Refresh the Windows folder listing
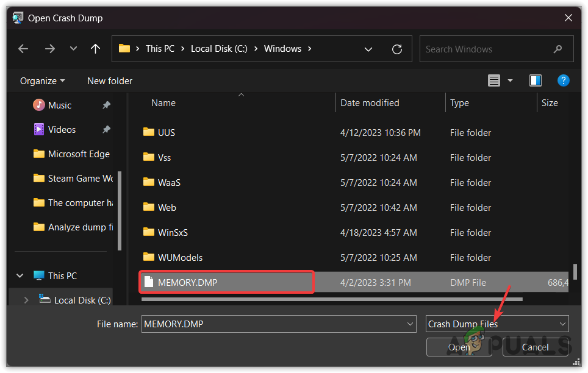 pos(396,49)
